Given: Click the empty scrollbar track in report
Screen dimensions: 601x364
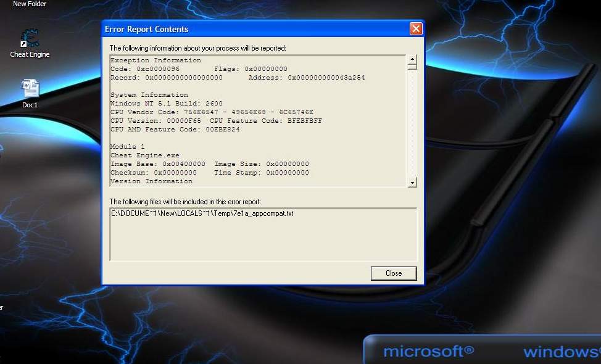Looking at the screenshot, I should 412,123.
